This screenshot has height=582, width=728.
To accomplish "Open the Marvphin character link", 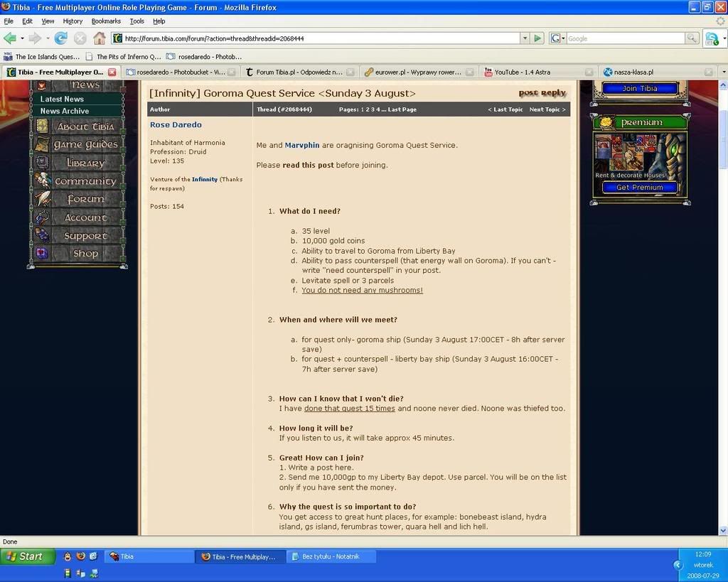I will (301, 145).
